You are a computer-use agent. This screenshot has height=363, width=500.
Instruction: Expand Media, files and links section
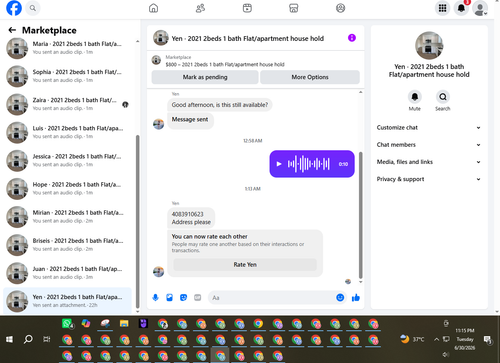click(429, 162)
